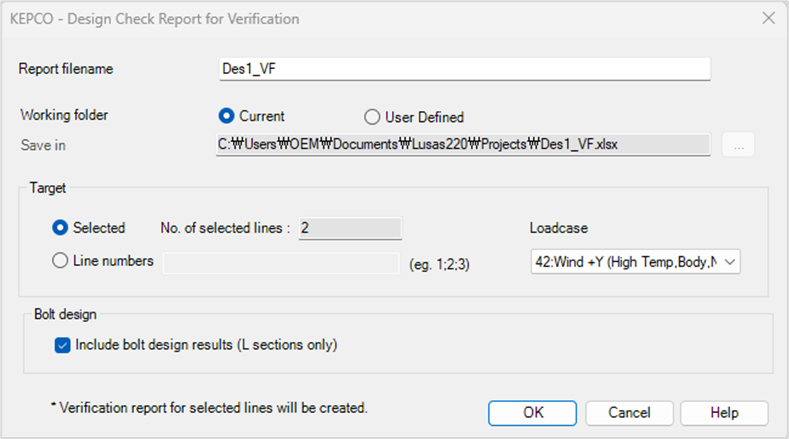Click the verification report note text
789x439 pixels.
coord(208,408)
